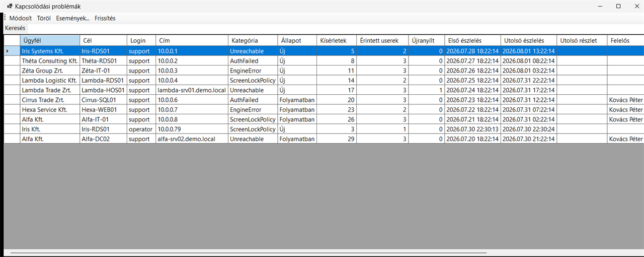Viewport: 644px width, 257px height.
Task: Sort by the Állapot column header
Action: (x=297, y=40)
